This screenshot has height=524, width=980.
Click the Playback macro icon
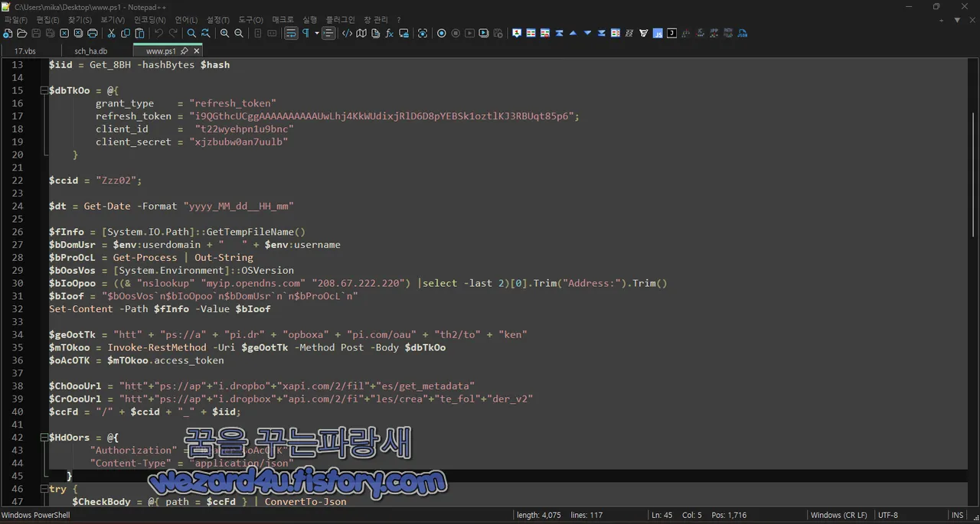pyautogui.click(x=469, y=34)
